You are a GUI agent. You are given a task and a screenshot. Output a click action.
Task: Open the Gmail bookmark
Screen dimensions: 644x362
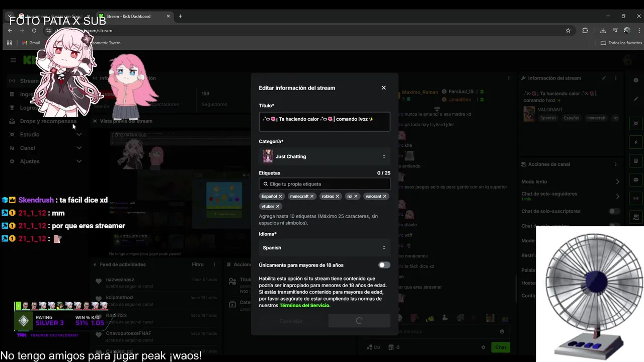31,43
